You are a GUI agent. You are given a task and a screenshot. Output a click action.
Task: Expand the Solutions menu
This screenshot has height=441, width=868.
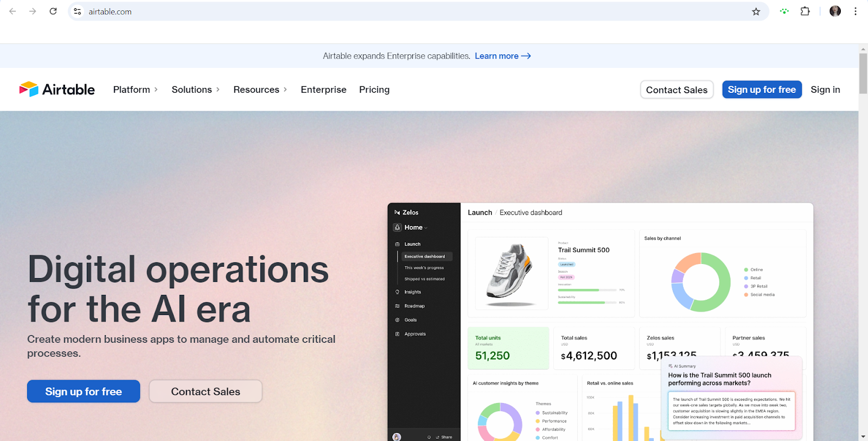(196, 90)
